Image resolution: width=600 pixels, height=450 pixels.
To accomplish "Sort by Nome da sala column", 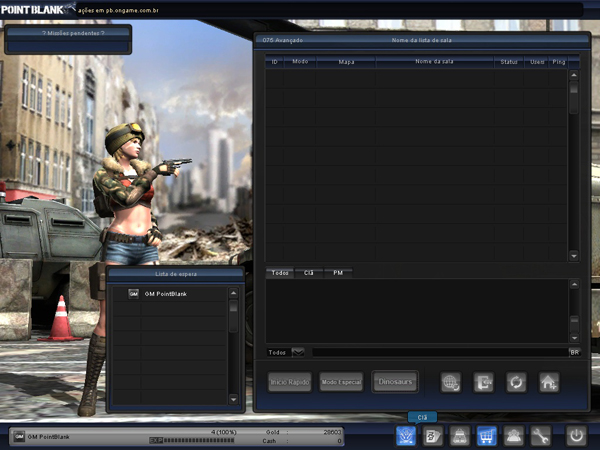I will pyautogui.click(x=434, y=62).
